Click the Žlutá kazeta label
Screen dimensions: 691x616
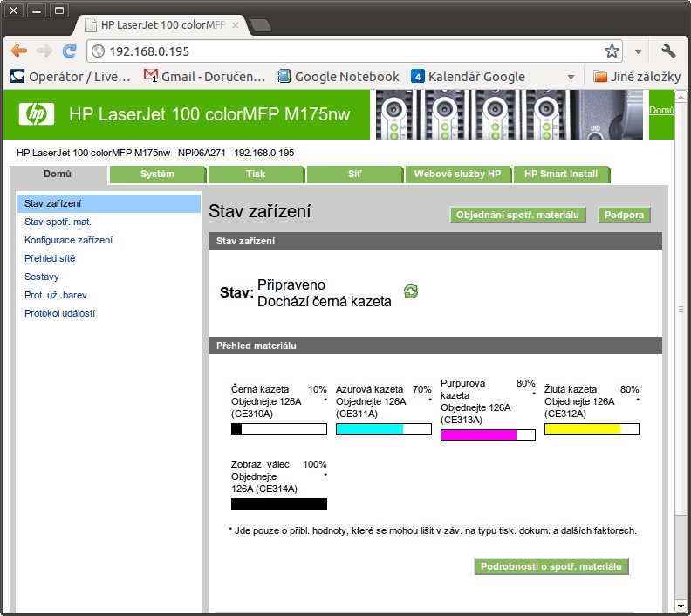tap(571, 389)
